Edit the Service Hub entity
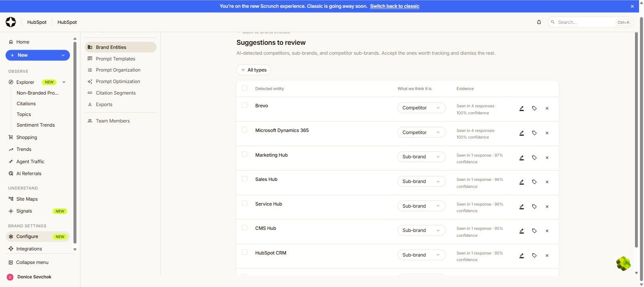The height and width of the screenshot is (287, 644). 522,207
